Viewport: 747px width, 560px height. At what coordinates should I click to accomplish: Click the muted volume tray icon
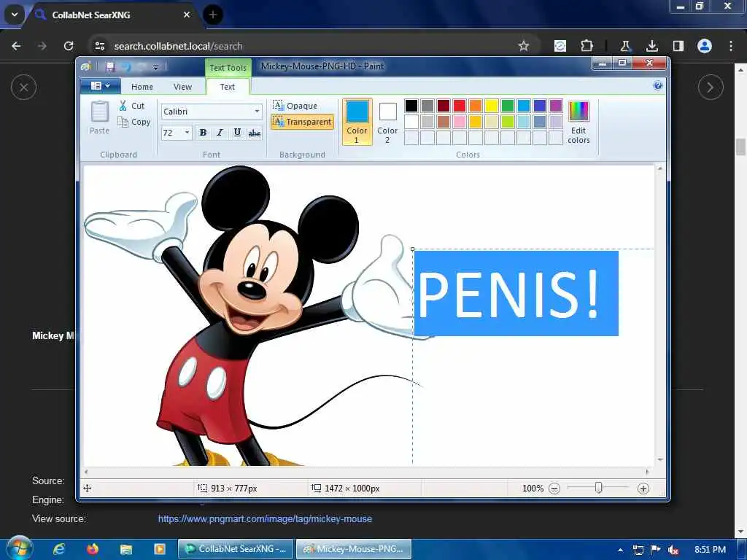click(673, 550)
